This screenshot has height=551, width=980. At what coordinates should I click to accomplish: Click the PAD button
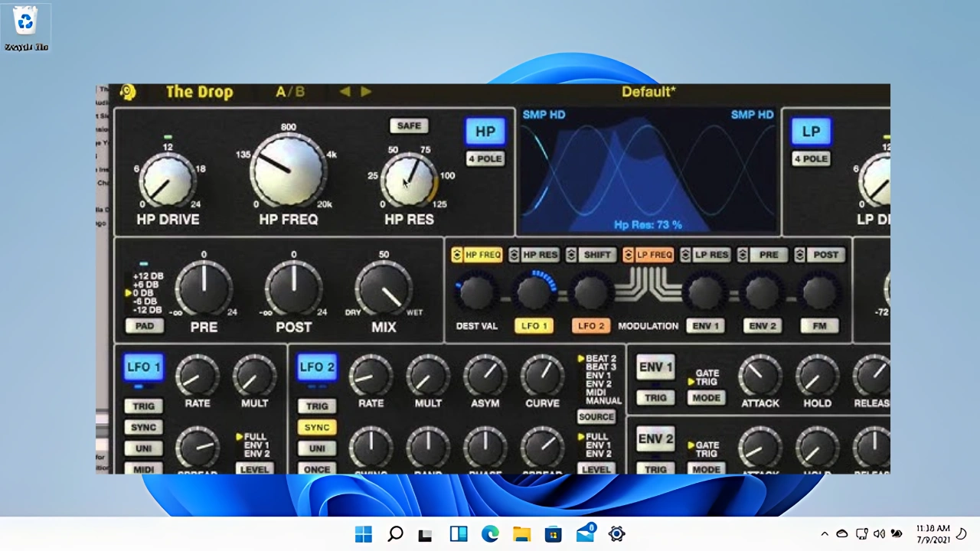pos(144,326)
